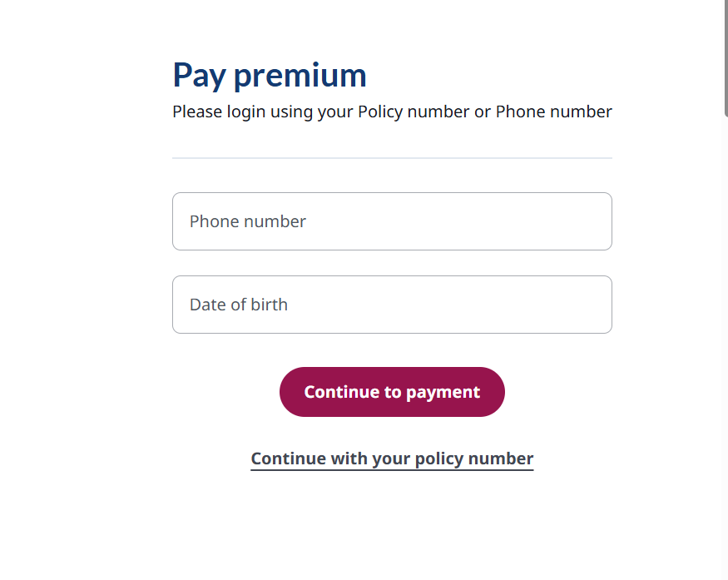Click inside the empty Phone number field
Image resolution: width=728 pixels, height=580 pixels.
[391, 221]
